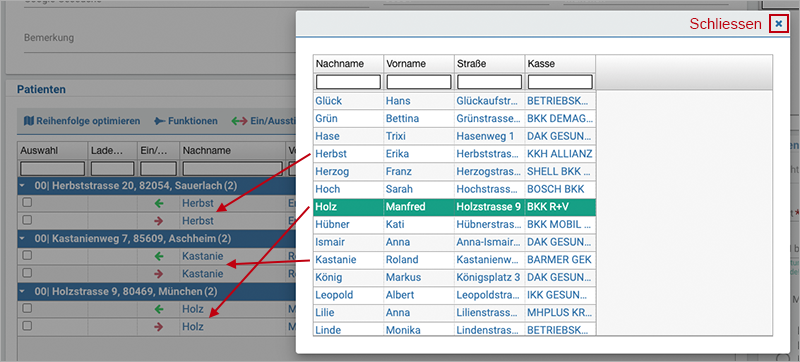Click Nachname filter field in Patienten table
800x362 pixels.
(x=233, y=169)
